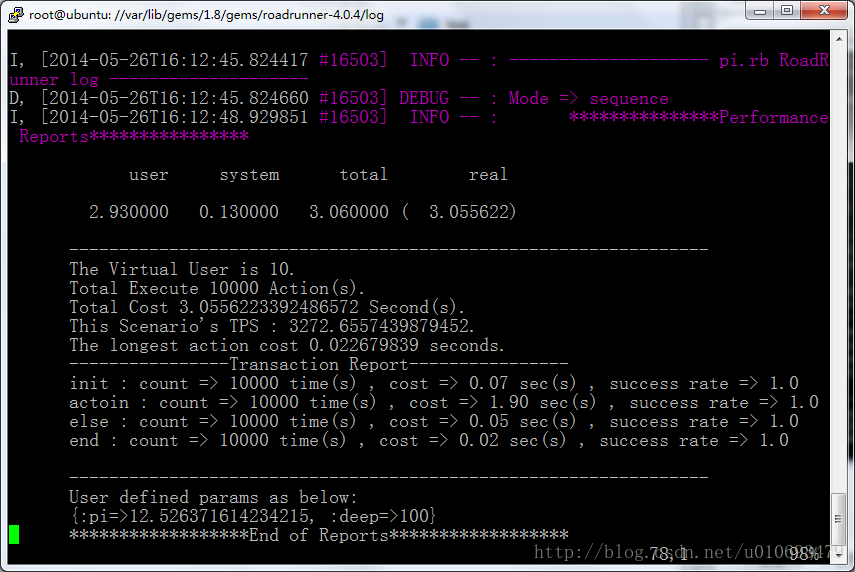Screen dimensions: 855x572
Task: Click the user time value 2.930000
Action: 129,212
